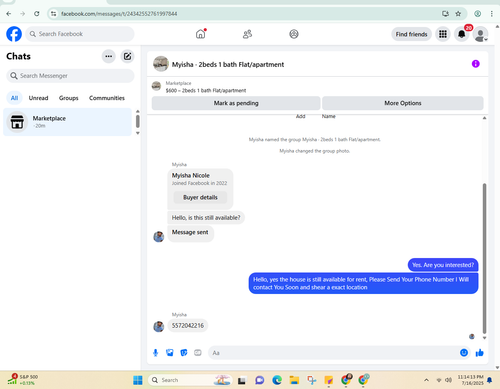Open the Groups icon in top navigation
500x389 pixels.
pos(294,34)
